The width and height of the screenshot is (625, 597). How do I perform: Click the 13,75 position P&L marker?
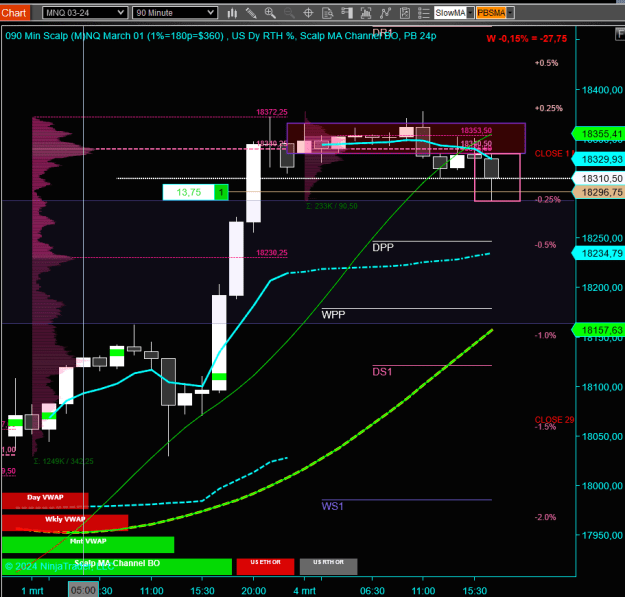pyautogui.click(x=189, y=192)
